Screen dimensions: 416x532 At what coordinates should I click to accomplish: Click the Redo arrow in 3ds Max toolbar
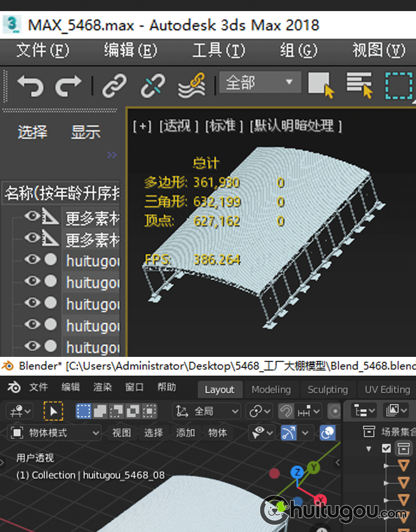click(68, 85)
